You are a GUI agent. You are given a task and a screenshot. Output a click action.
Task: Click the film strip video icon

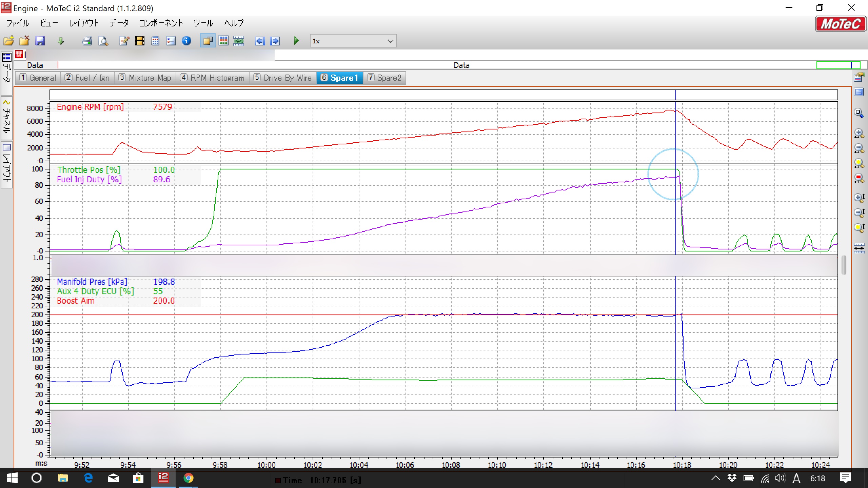click(x=139, y=41)
